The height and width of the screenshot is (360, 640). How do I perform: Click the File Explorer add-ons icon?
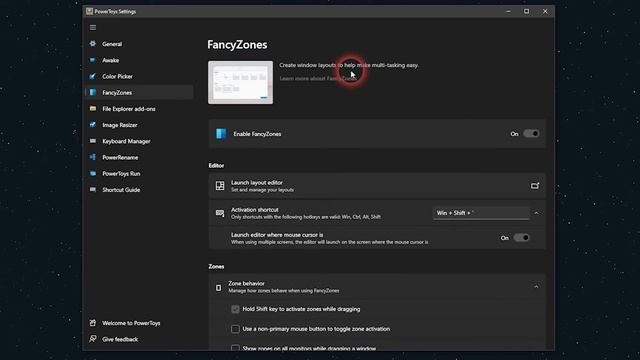[x=93, y=109]
